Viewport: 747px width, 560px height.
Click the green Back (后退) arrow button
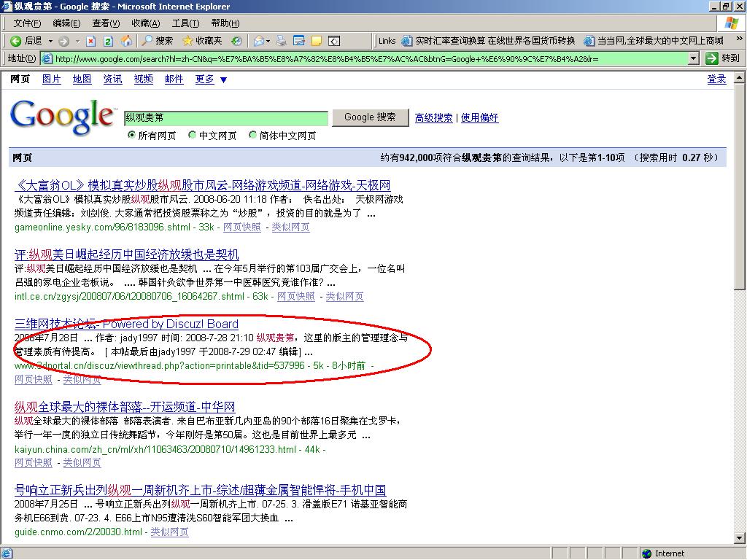pyautogui.click(x=16, y=41)
